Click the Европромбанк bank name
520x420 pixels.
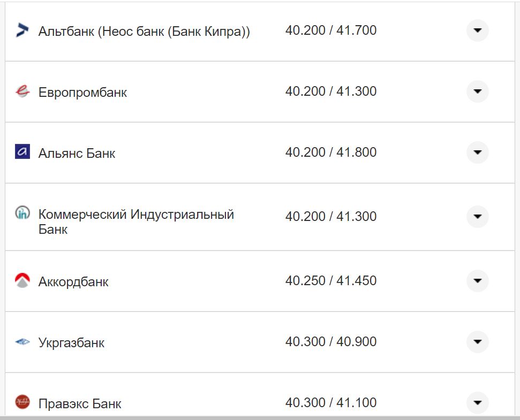click(x=82, y=92)
